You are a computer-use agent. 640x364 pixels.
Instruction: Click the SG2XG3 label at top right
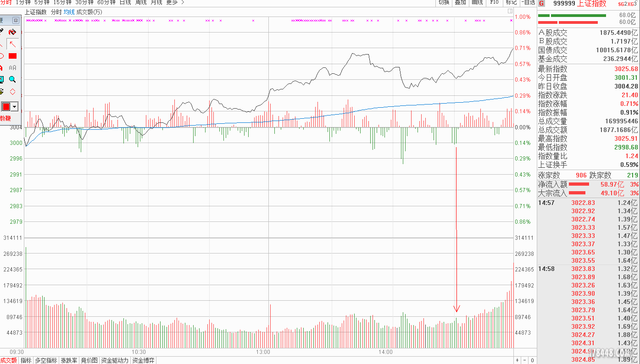[x=627, y=4]
